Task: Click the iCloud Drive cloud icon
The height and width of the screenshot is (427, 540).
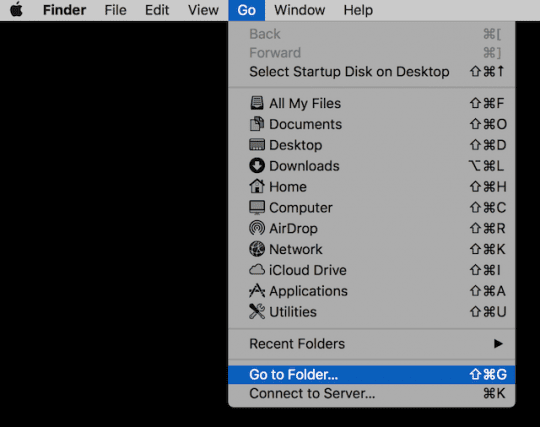Action: pyautogui.click(x=257, y=270)
